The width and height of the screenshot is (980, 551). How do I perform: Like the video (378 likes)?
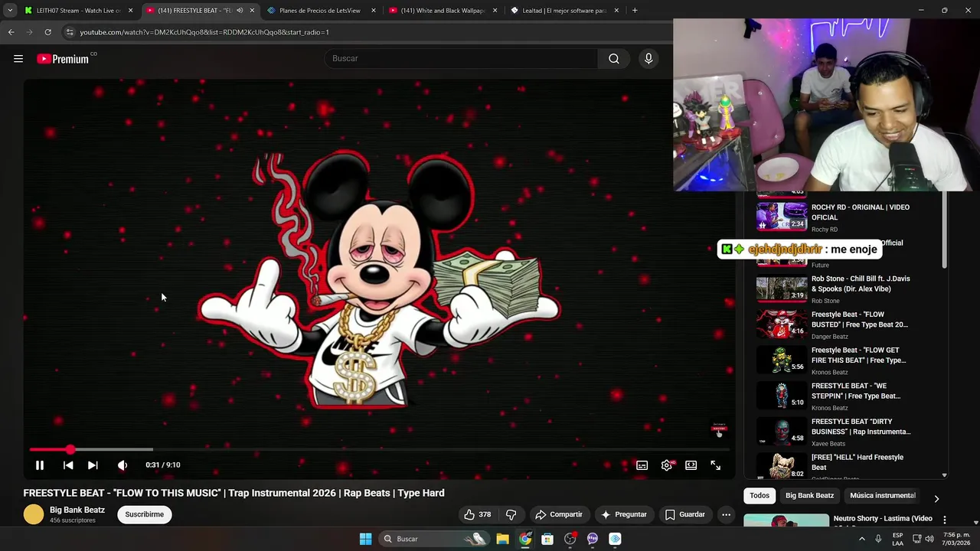[x=477, y=514]
